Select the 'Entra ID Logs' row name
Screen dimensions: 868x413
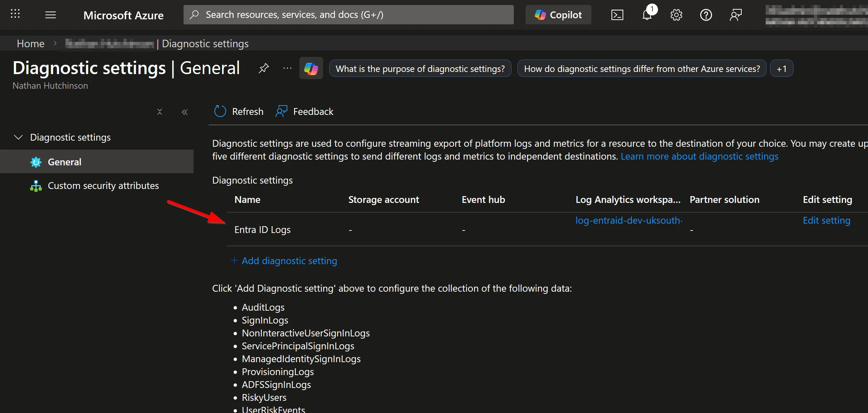click(263, 230)
